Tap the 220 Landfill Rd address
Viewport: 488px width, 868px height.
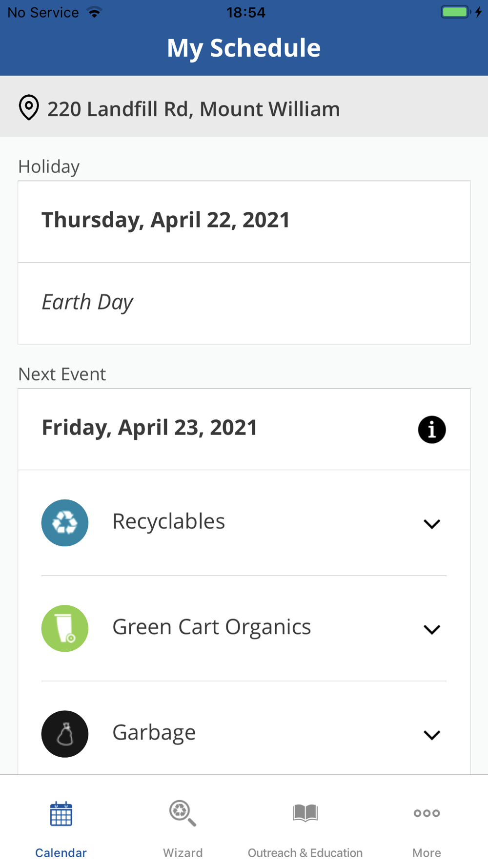pyautogui.click(x=193, y=109)
